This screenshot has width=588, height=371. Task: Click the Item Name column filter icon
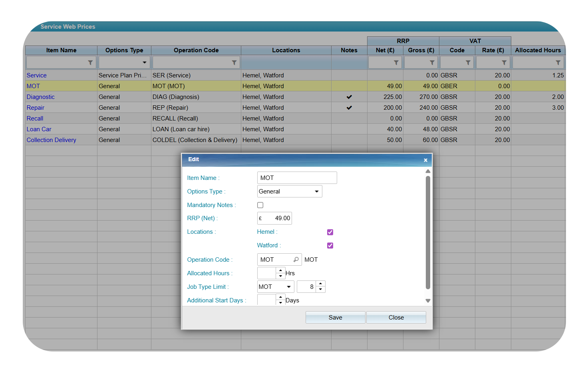coord(90,63)
